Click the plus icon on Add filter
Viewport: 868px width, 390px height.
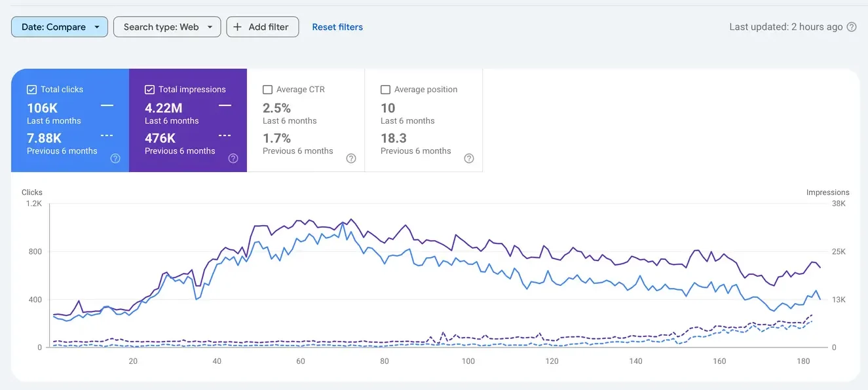[x=238, y=27]
